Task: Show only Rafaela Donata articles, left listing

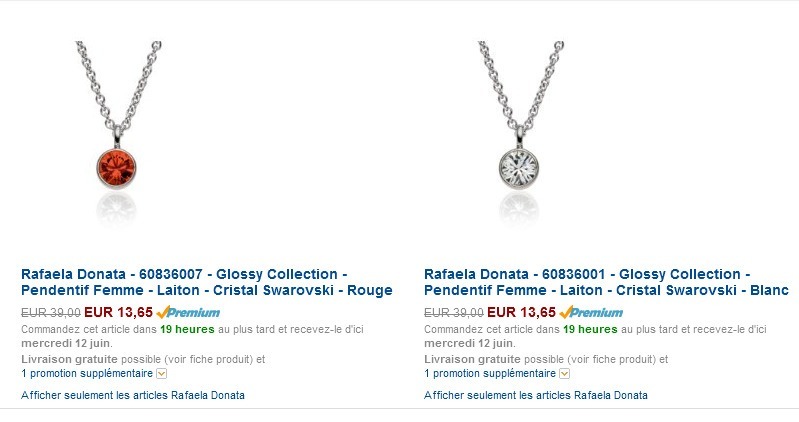Action: coord(133,395)
